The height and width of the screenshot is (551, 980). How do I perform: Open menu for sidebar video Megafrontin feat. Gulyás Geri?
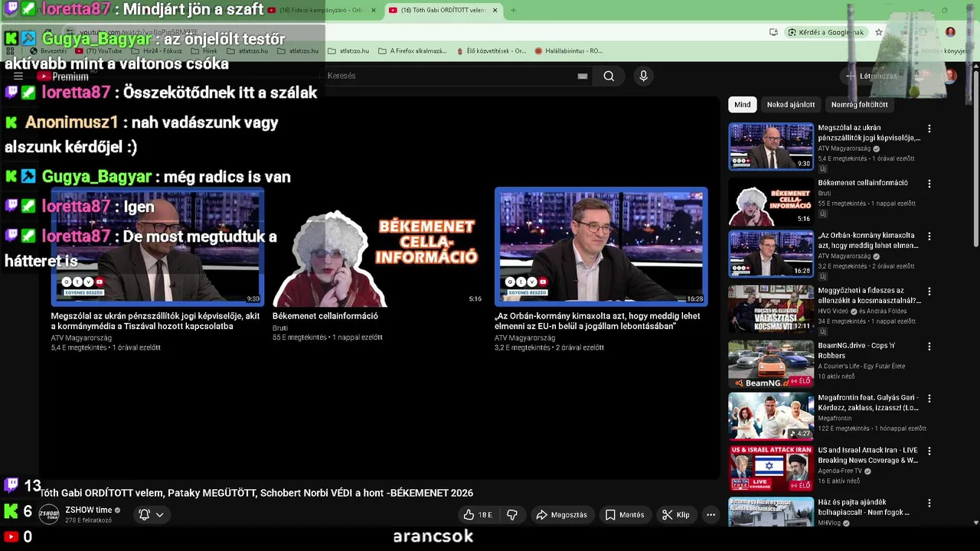coord(929,399)
